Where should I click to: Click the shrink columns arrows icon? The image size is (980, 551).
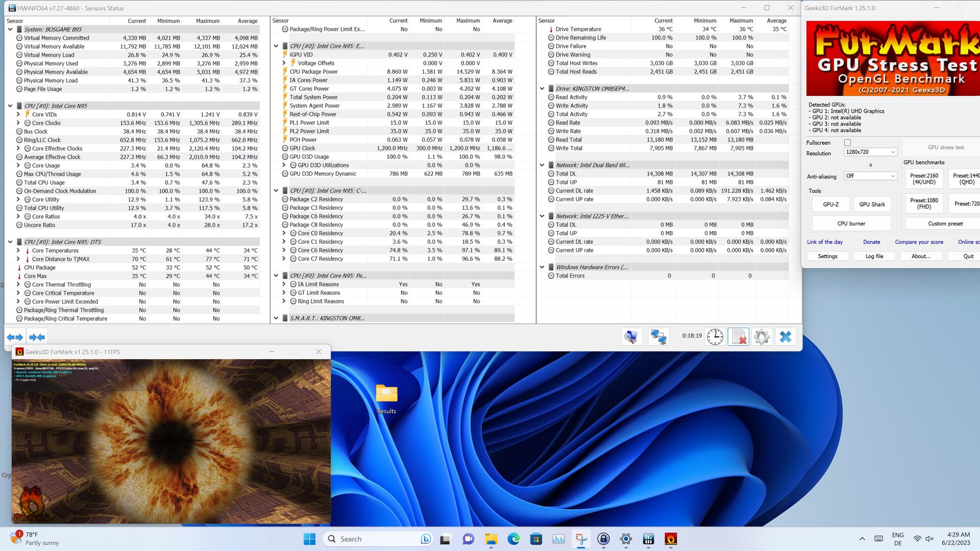click(x=37, y=337)
